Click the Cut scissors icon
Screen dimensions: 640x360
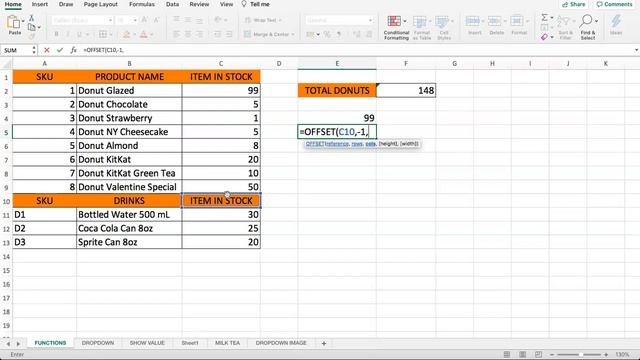tap(31, 18)
